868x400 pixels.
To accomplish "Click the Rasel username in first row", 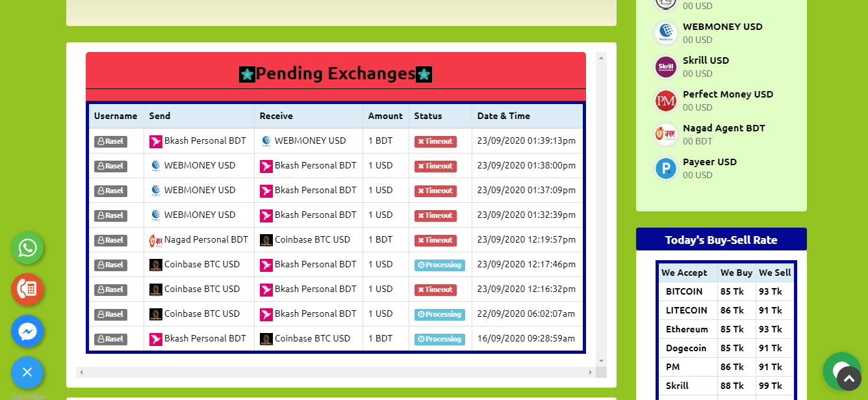I will click(110, 141).
